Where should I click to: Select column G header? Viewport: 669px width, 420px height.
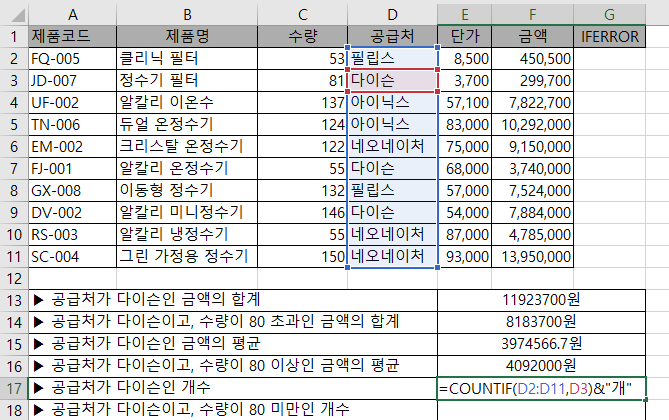click(610, 15)
